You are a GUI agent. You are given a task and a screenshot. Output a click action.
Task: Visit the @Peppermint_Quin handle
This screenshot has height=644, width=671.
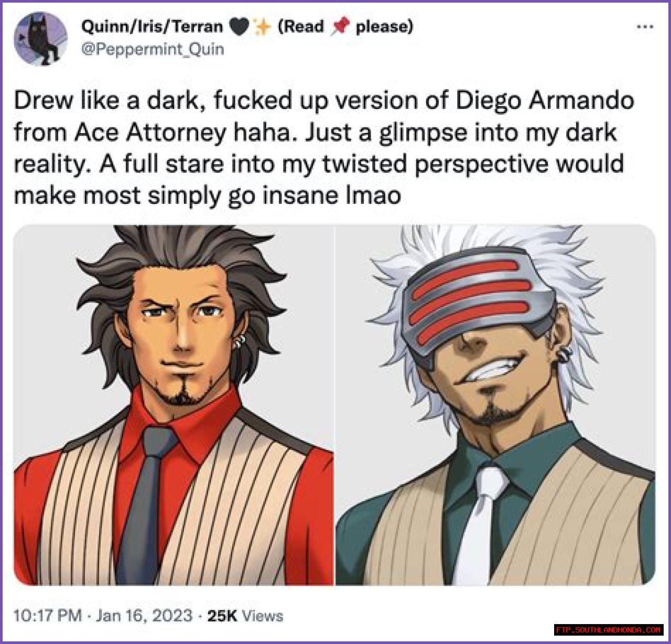[153, 49]
